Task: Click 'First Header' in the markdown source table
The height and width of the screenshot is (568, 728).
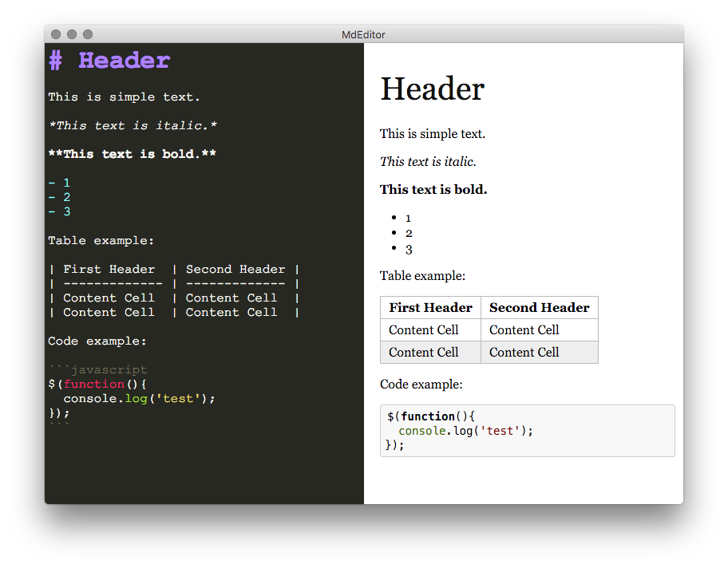Action: coord(109,269)
